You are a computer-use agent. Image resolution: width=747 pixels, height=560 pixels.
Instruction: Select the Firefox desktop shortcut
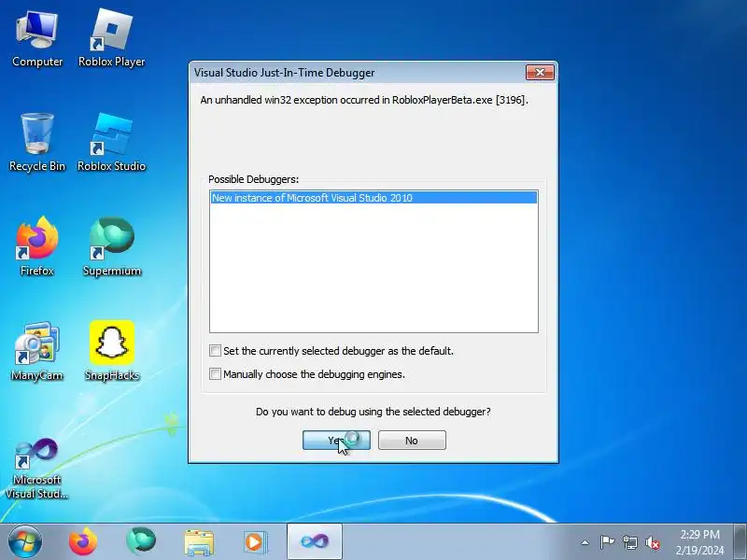(37, 246)
